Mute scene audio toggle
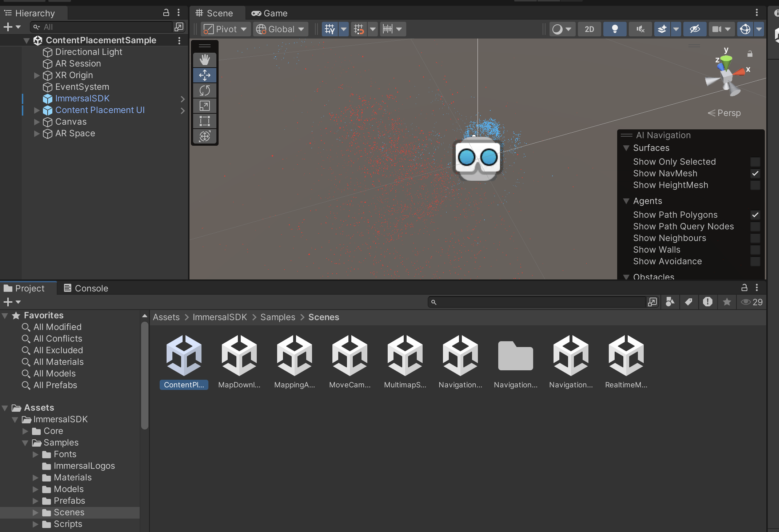This screenshot has width=779, height=532. 640,29
